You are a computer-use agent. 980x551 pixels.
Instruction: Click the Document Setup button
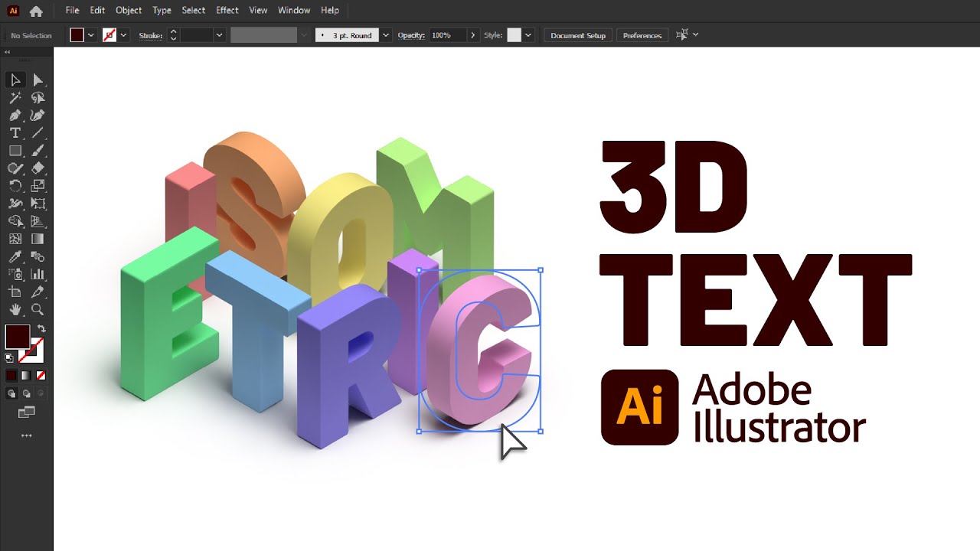(578, 35)
